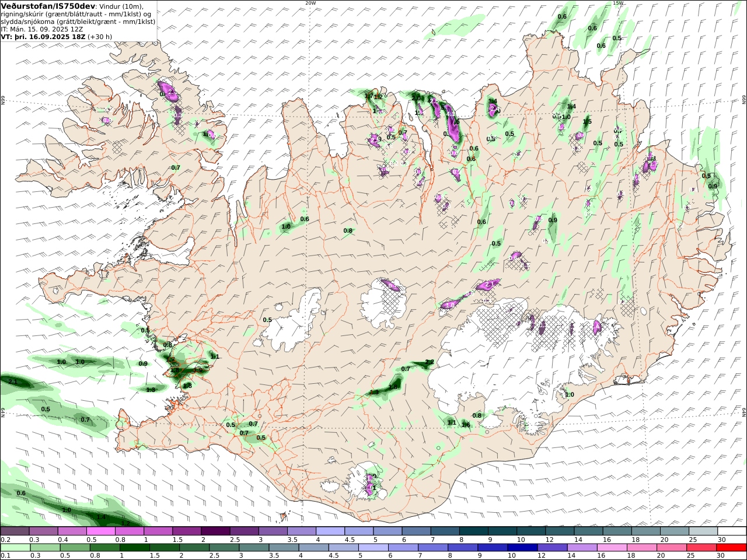Screen dimensions: 747x560
Task: Click the white swatch after 30 in top legend row
Action: (x=732, y=531)
